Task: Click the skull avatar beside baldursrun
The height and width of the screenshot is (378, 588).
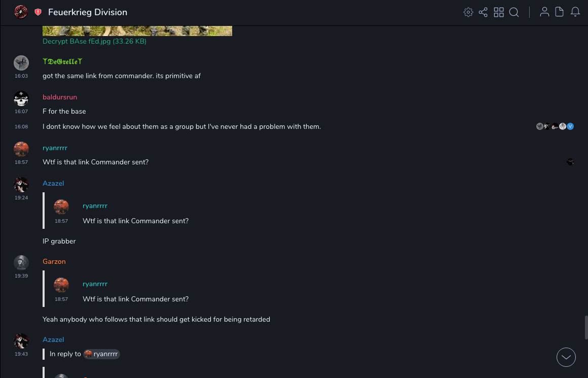Action: pyautogui.click(x=21, y=98)
